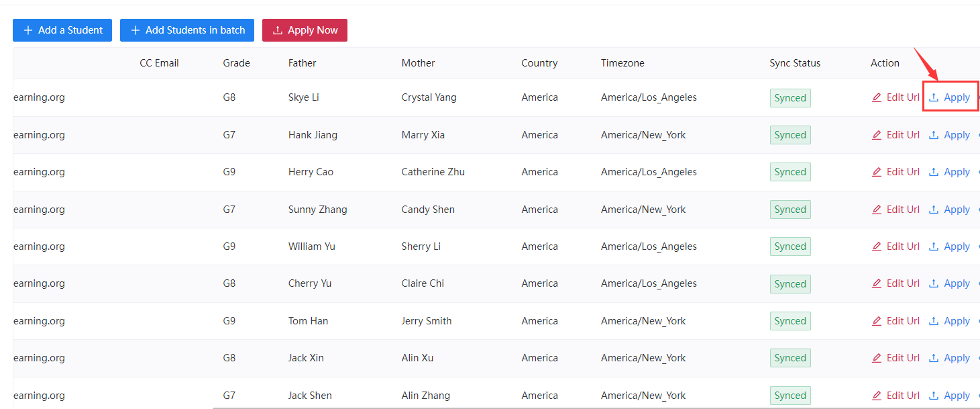Click the upload icon in Cherry Yu's row
The image size is (980, 409).
[934, 283]
